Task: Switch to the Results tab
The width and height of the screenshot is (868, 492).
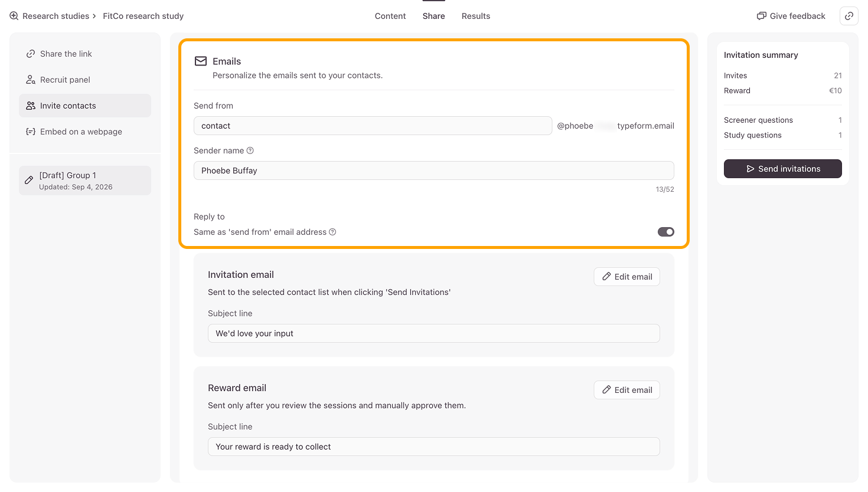Action: (x=476, y=16)
